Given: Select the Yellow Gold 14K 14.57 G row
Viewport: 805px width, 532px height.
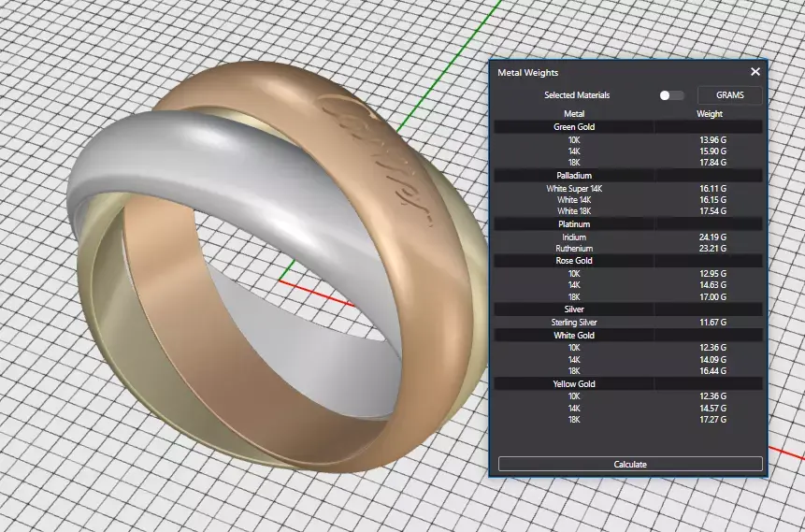Looking at the screenshot, I should [628, 409].
